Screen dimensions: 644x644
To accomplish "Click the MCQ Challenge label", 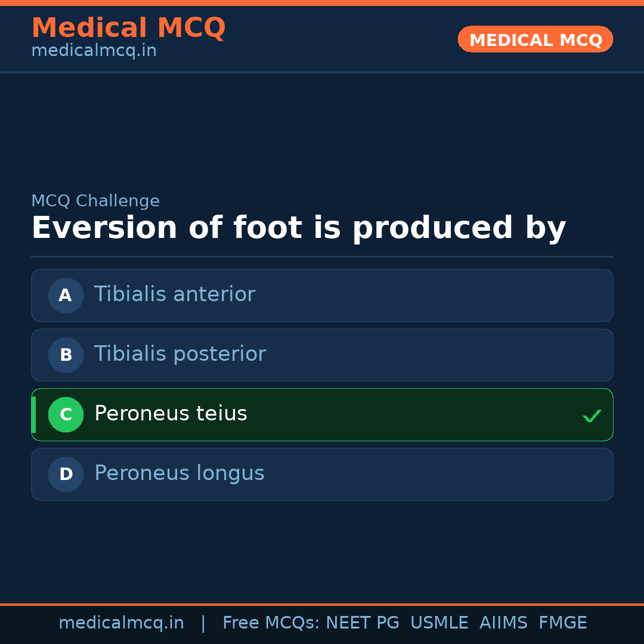I will (x=95, y=201).
